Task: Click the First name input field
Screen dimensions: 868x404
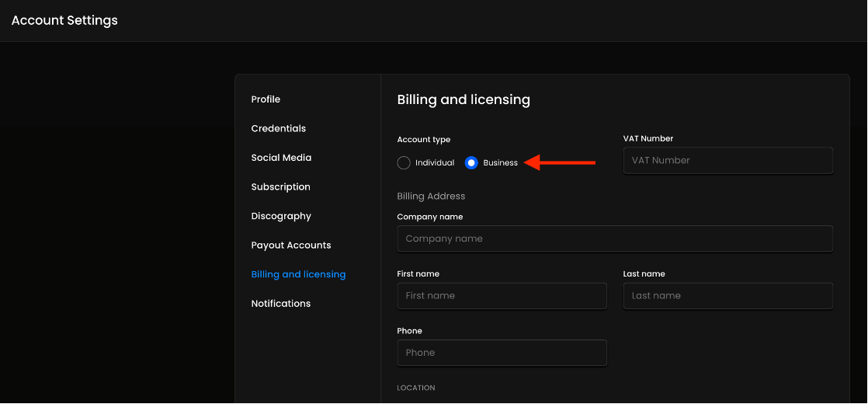Action: click(502, 295)
